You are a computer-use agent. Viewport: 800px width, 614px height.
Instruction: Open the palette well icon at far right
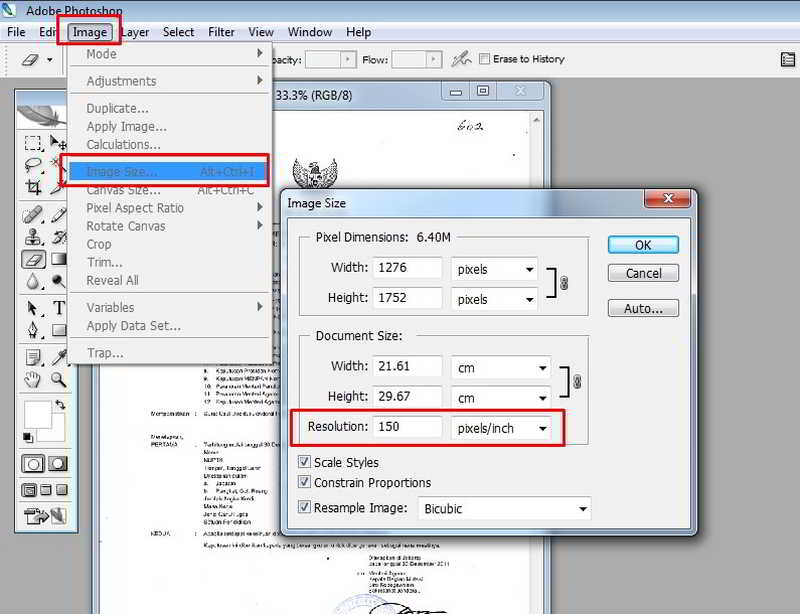pyautogui.click(x=788, y=59)
